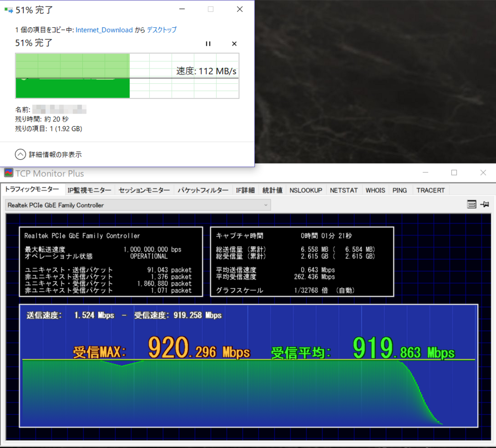Viewport: 496px width, 448px height.
Task: Click the 平均受信速度 262.436 Mbps row
Action: coord(275,277)
